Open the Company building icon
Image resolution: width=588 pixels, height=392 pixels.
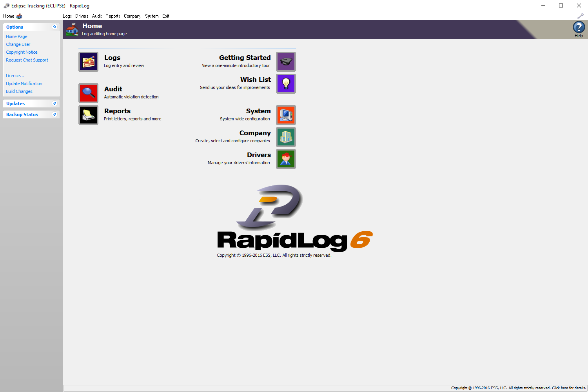286,137
